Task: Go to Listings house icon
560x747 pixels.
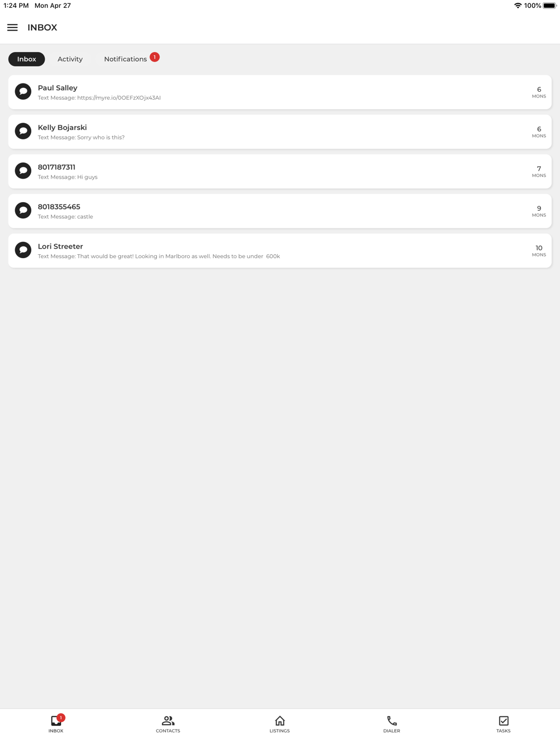Action: coord(280,721)
